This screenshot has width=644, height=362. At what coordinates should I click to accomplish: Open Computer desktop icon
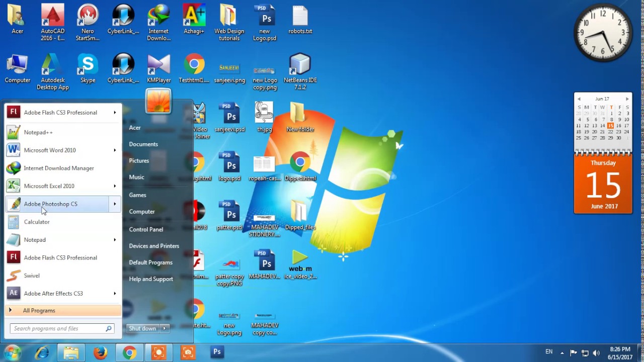17,69
